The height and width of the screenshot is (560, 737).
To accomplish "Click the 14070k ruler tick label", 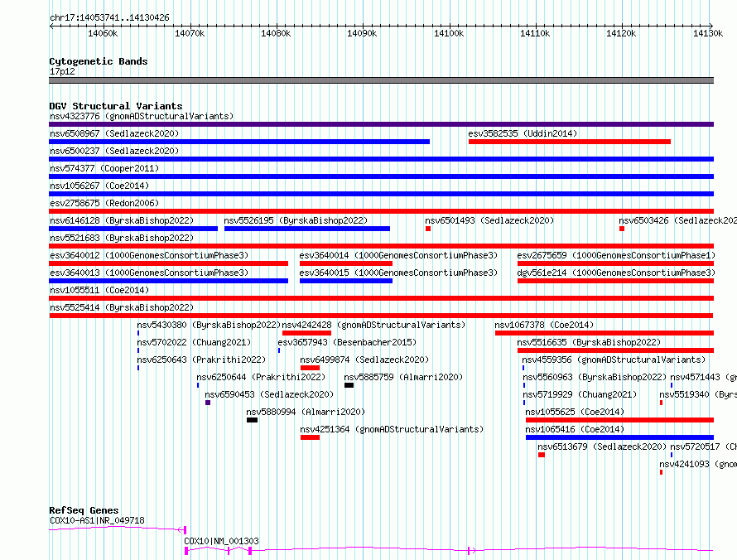I will click(190, 33).
